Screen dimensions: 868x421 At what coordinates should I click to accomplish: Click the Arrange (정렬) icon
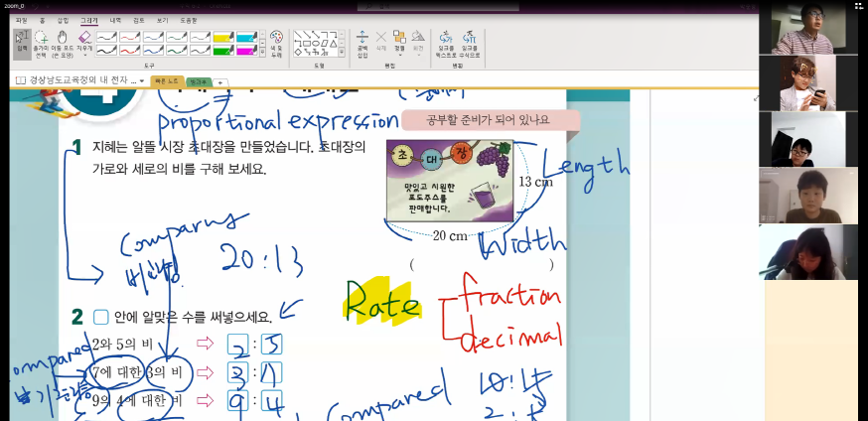coord(399,37)
